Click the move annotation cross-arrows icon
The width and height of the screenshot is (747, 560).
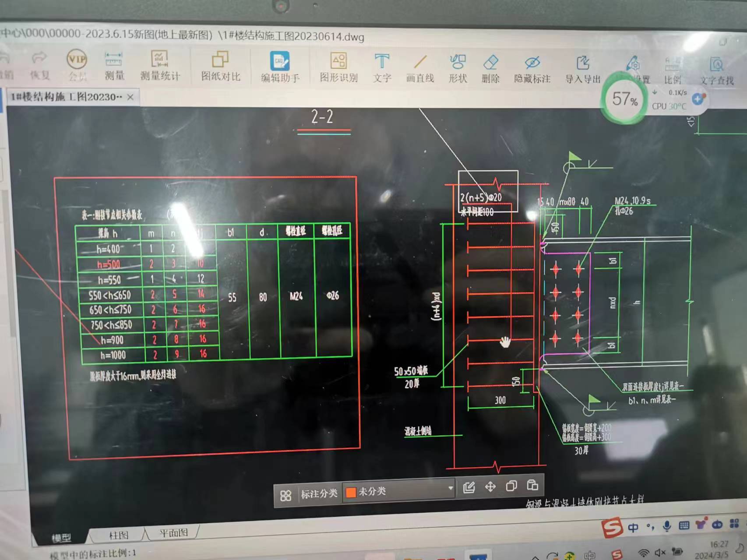tap(490, 486)
